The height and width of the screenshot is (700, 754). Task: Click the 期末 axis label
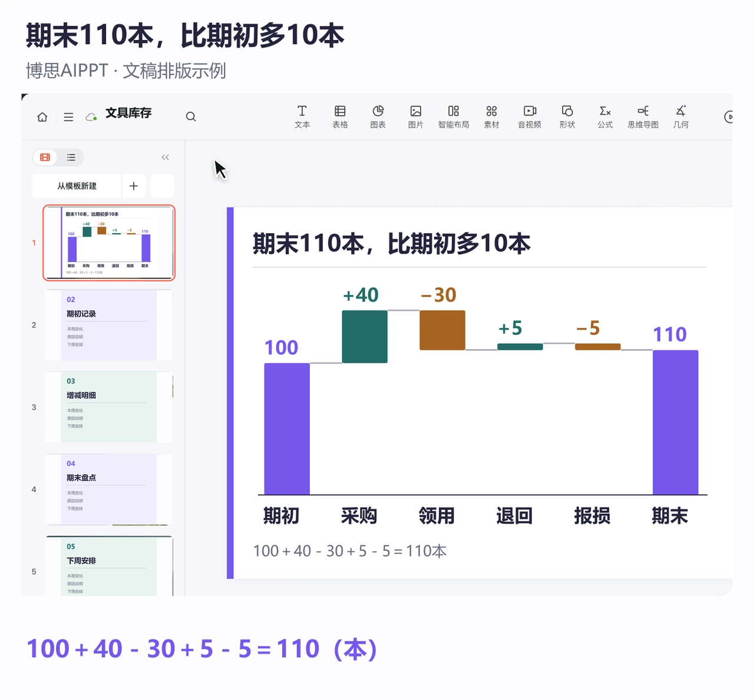point(670,516)
